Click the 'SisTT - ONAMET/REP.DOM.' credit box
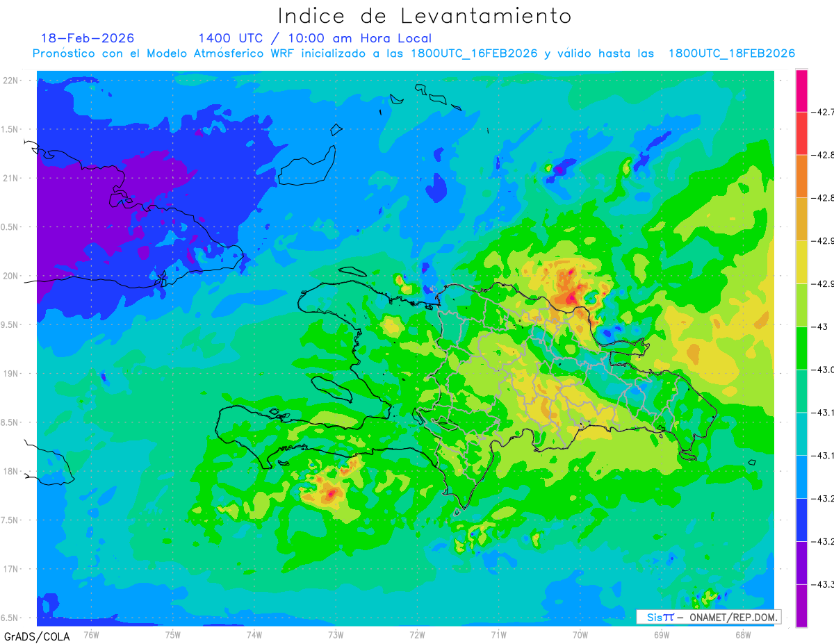The height and width of the screenshot is (644, 834). point(709,617)
